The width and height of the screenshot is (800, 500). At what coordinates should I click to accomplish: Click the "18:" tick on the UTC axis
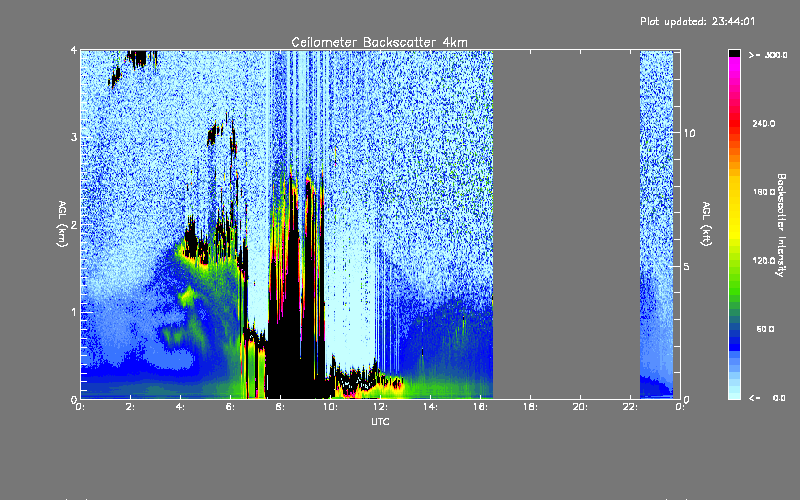pyautogui.click(x=530, y=407)
